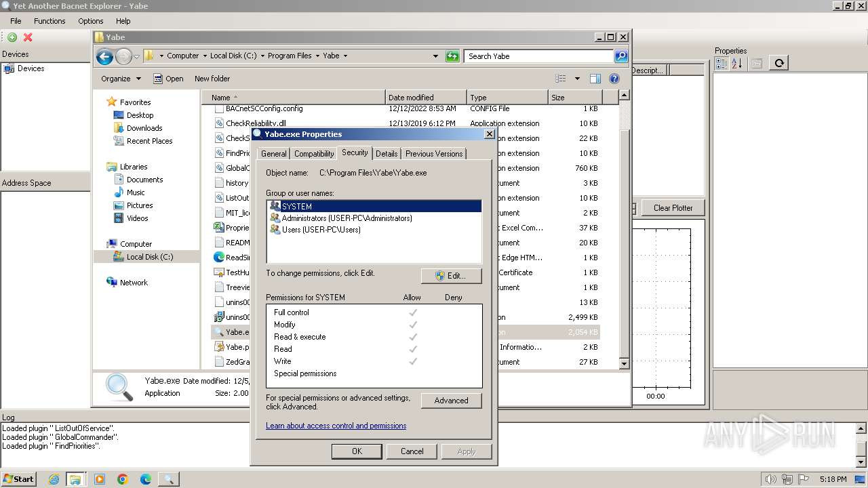Screen dimensions: 868x488
Task: Select Documents library in navigation pane
Action: [144, 180]
